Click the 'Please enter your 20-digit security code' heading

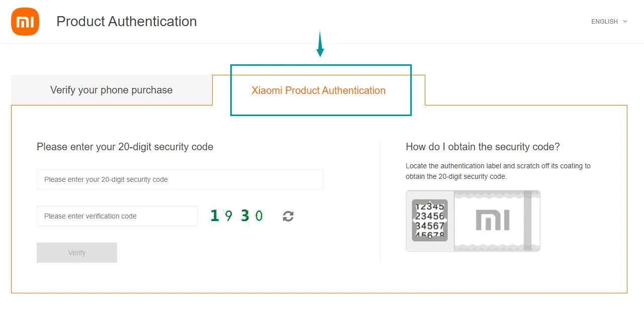125,147
